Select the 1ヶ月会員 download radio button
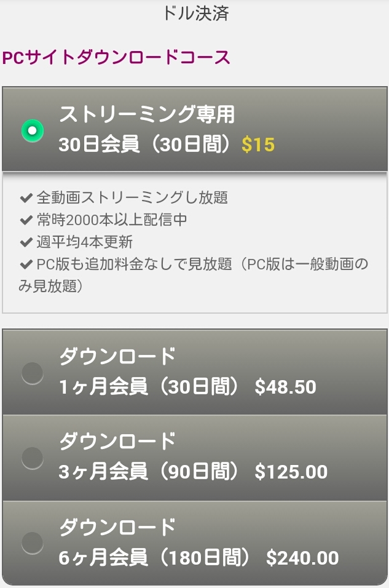This screenshot has width=389, height=588. (32, 373)
